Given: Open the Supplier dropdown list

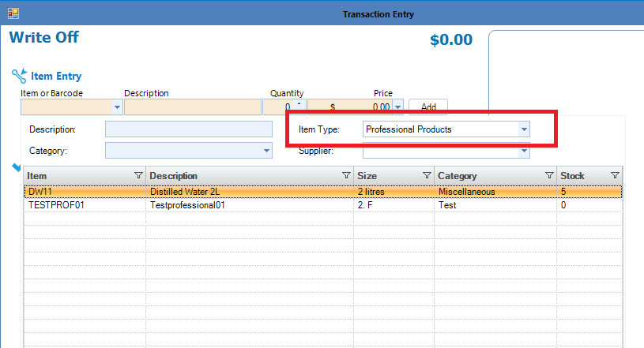Looking at the screenshot, I should click(523, 151).
